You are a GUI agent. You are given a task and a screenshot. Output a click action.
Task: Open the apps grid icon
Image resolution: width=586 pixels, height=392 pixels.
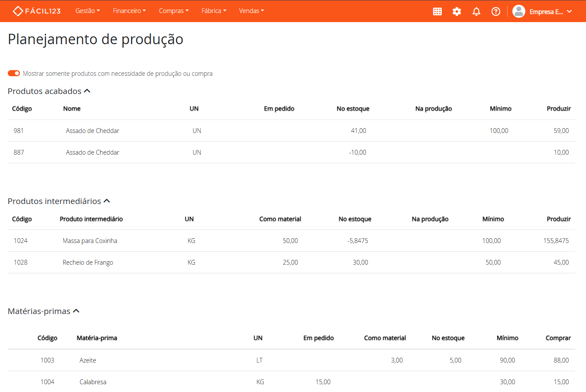pyautogui.click(x=437, y=12)
